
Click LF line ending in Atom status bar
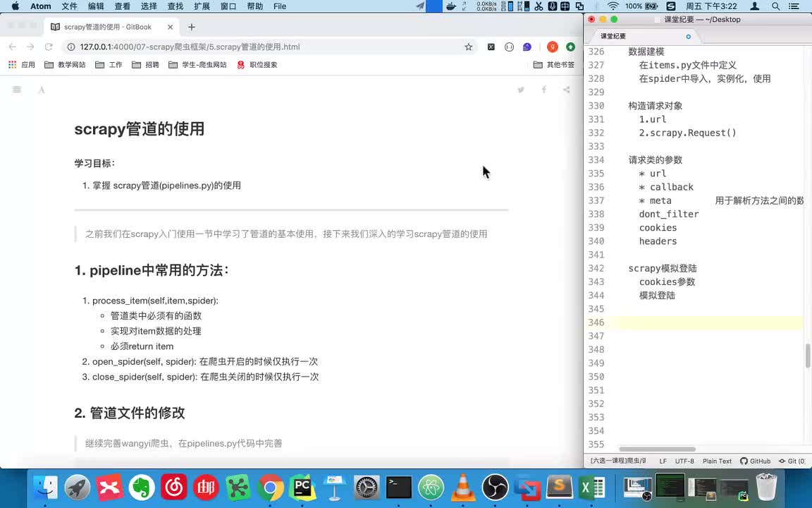click(x=663, y=461)
